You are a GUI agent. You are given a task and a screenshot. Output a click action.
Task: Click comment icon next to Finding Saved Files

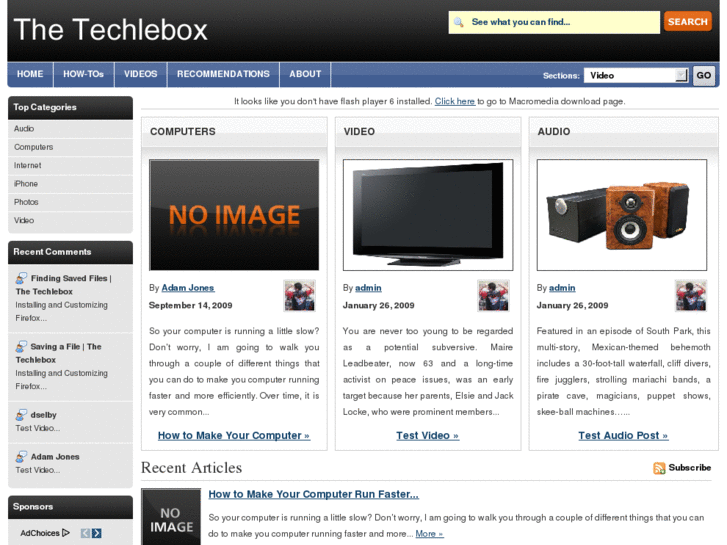pyautogui.click(x=21, y=278)
